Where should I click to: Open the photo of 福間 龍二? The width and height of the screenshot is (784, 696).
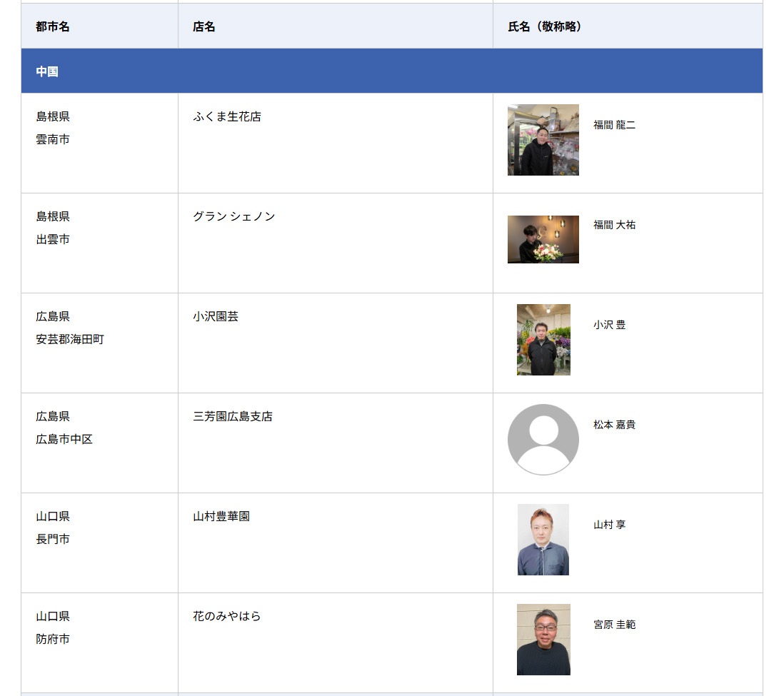(x=543, y=140)
